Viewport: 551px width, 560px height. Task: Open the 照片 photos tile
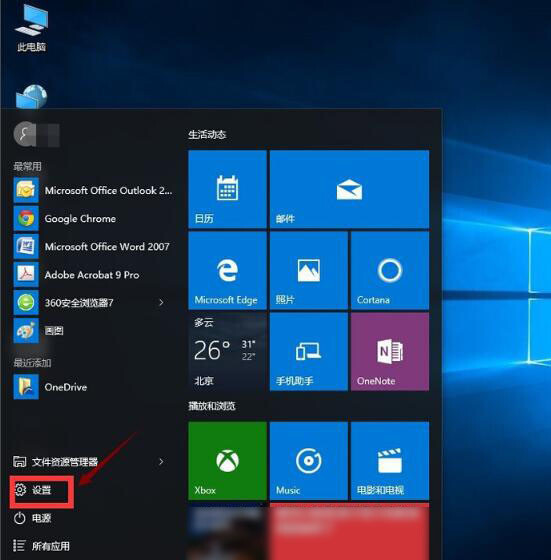309,270
